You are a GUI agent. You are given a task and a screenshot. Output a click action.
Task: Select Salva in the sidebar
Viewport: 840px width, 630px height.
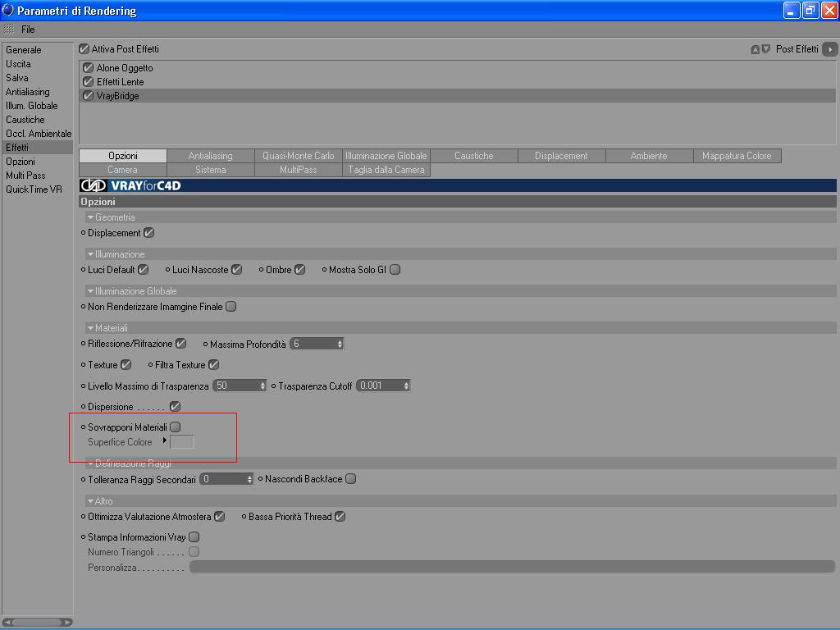click(38, 78)
